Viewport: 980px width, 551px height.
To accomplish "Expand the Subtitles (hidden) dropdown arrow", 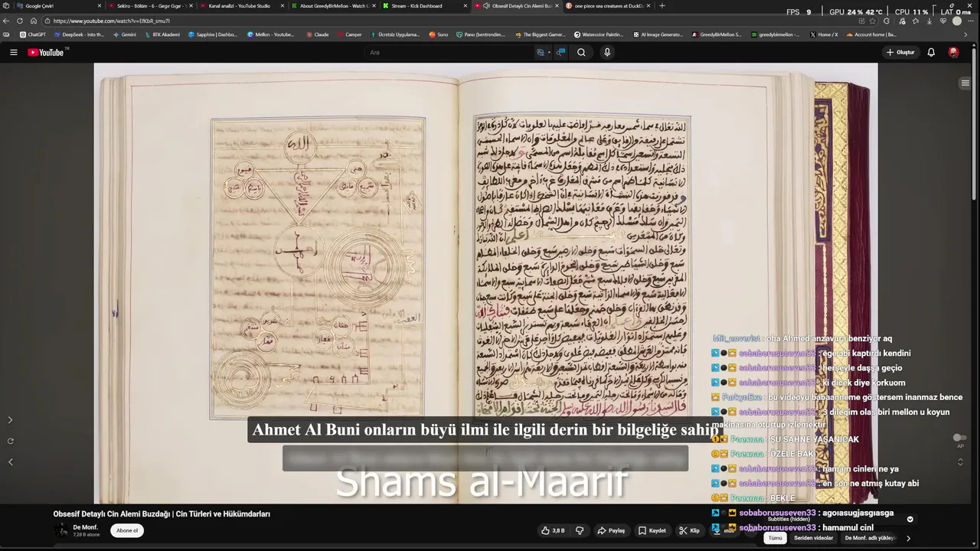I will [910, 519].
